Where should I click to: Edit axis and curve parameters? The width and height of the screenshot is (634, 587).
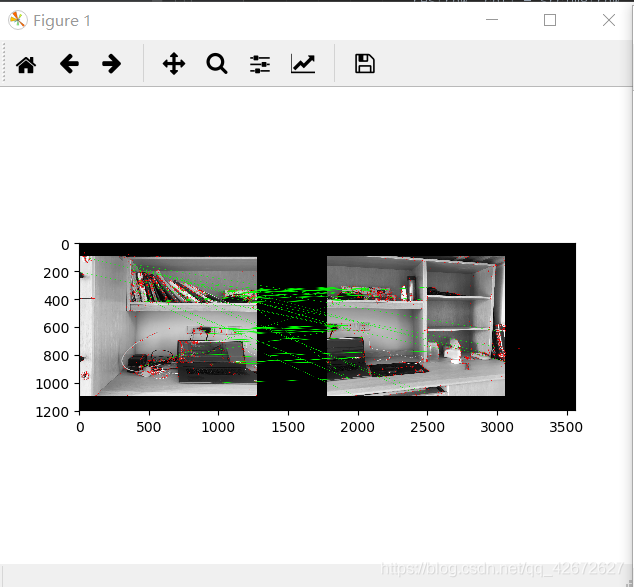(303, 64)
